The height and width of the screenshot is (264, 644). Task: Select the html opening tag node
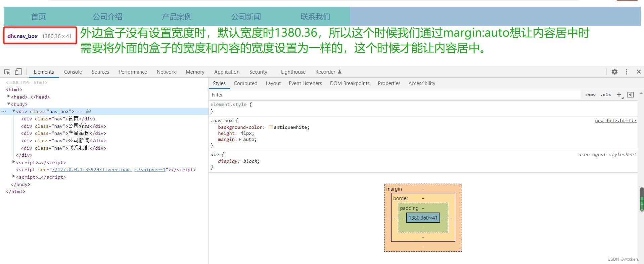click(x=14, y=89)
